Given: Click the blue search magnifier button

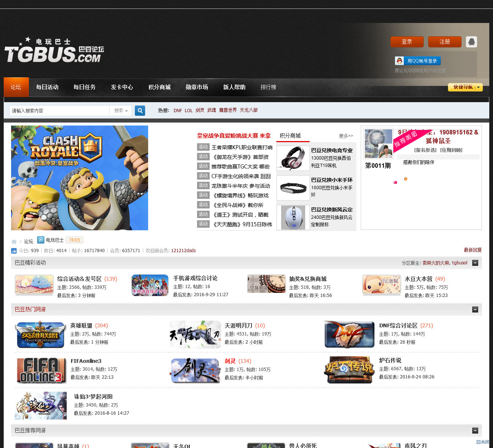Looking at the screenshot, I should 140,111.
